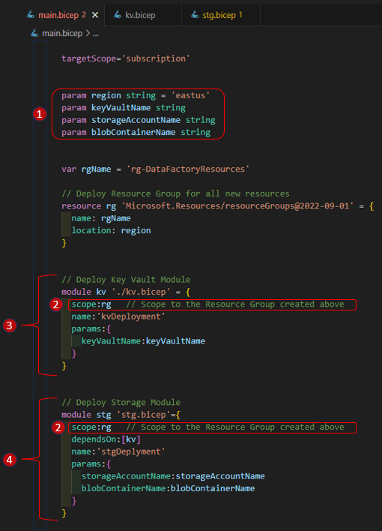Click the red annotation marker 3
This screenshot has height=531, width=382.
coord(9,325)
